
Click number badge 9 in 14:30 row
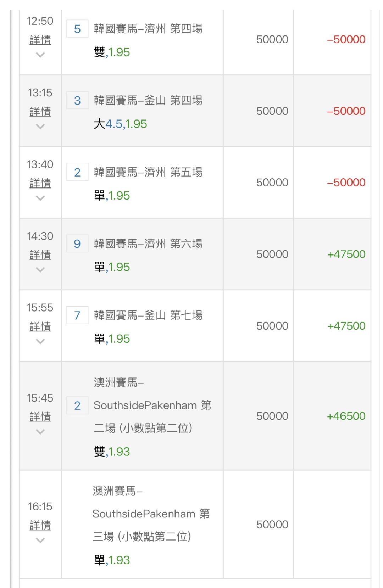pyautogui.click(x=77, y=244)
